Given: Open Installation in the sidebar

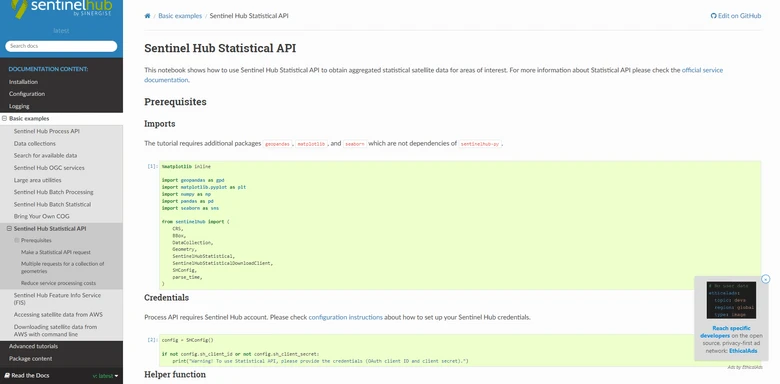Looking at the screenshot, I should click(23, 82).
